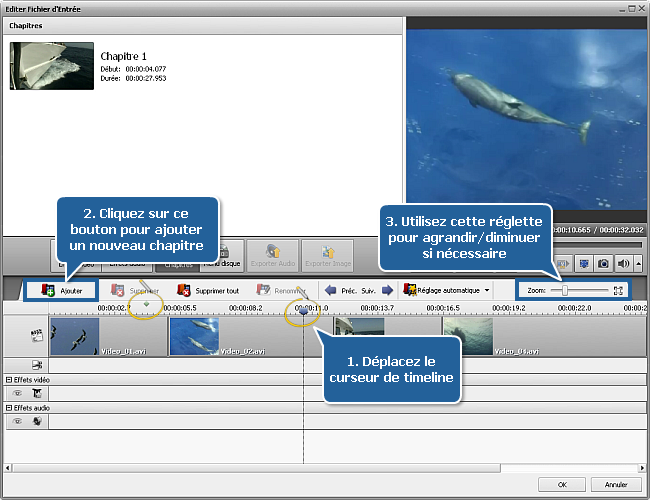Toggle audio effects visibility eye icon
The image size is (650, 500).
pyautogui.click(x=17, y=422)
